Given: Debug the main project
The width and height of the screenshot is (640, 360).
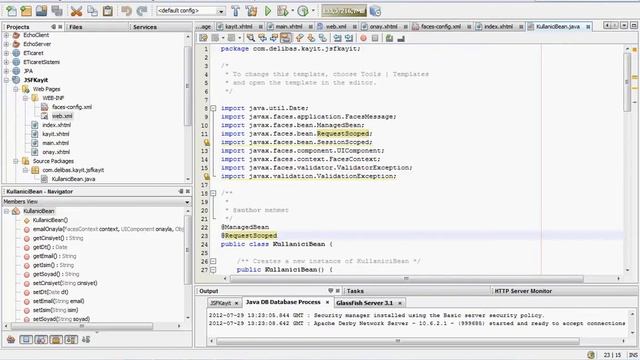Looking at the screenshot, I should (x=282, y=11).
